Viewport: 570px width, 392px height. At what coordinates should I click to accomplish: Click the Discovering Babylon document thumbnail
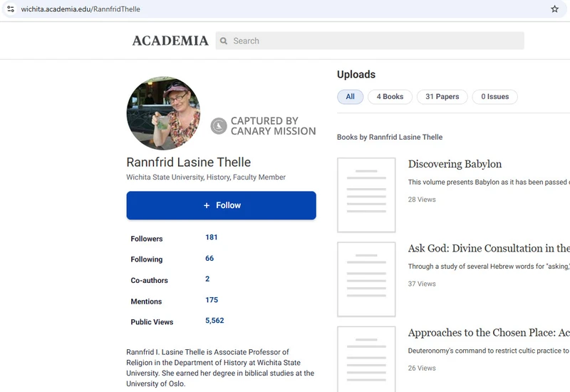click(x=366, y=195)
